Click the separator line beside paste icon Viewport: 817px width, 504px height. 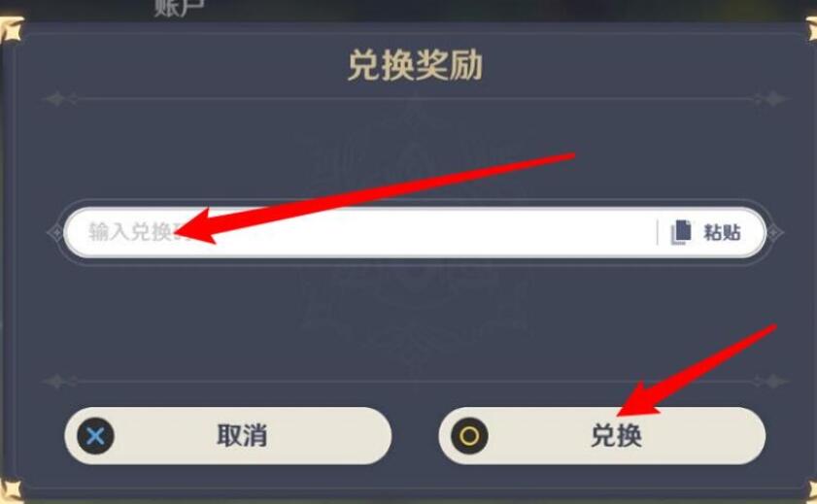pos(657,232)
